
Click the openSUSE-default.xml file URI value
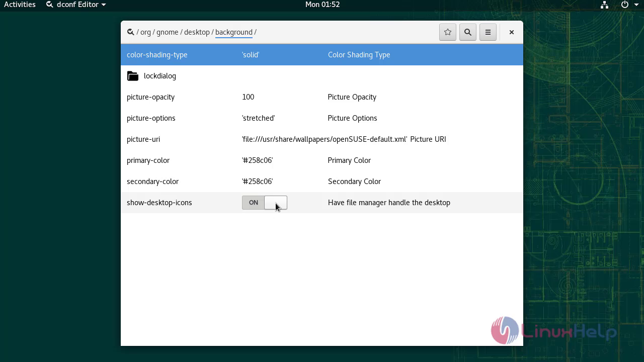coord(325,139)
